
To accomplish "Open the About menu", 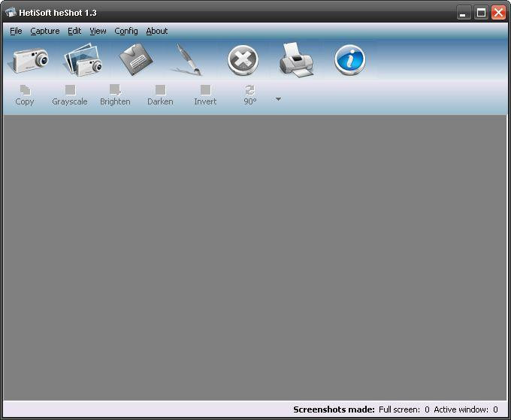I will point(157,31).
